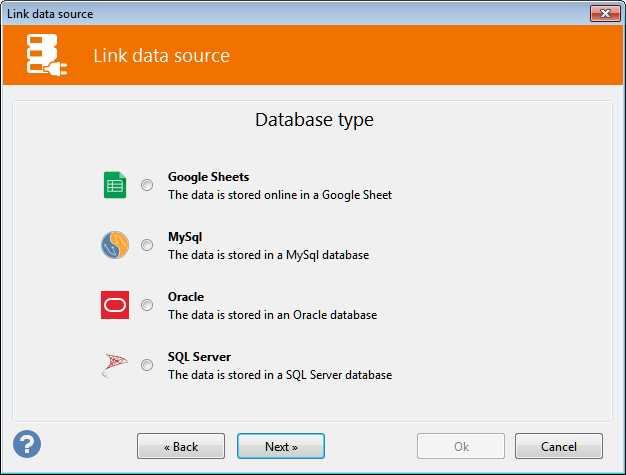Click the bold Google Sheets label
This screenshot has height=475, width=626.
(x=208, y=177)
